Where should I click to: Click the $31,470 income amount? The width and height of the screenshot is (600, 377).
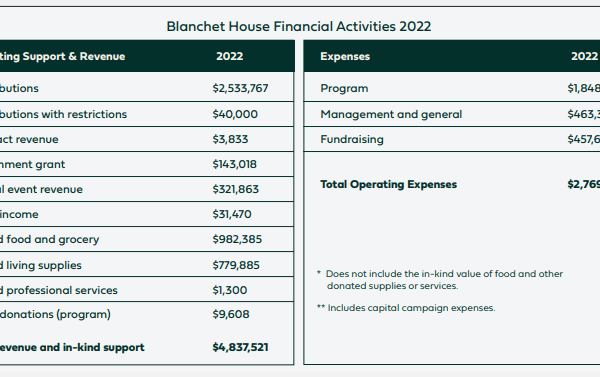[x=232, y=214]
